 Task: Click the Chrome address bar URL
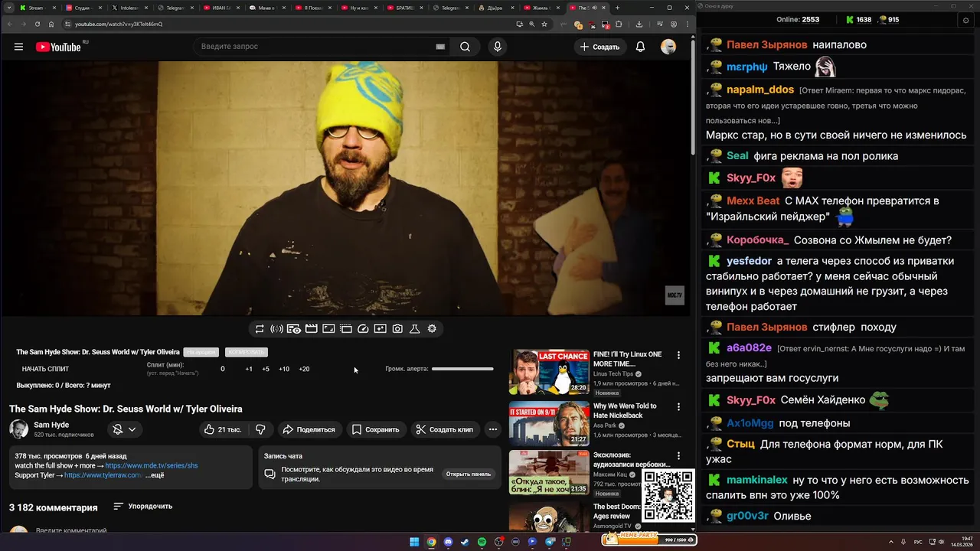[x=119, y=24]
